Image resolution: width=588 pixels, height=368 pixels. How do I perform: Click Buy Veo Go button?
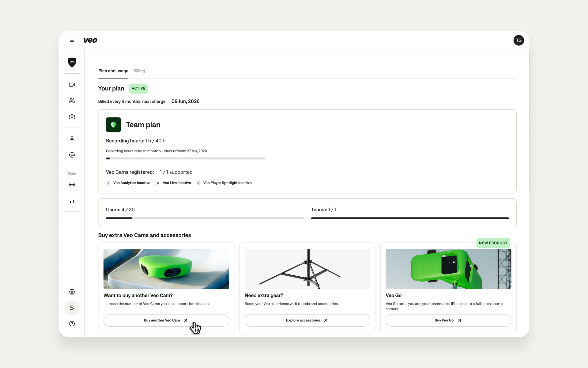(448, 320)
